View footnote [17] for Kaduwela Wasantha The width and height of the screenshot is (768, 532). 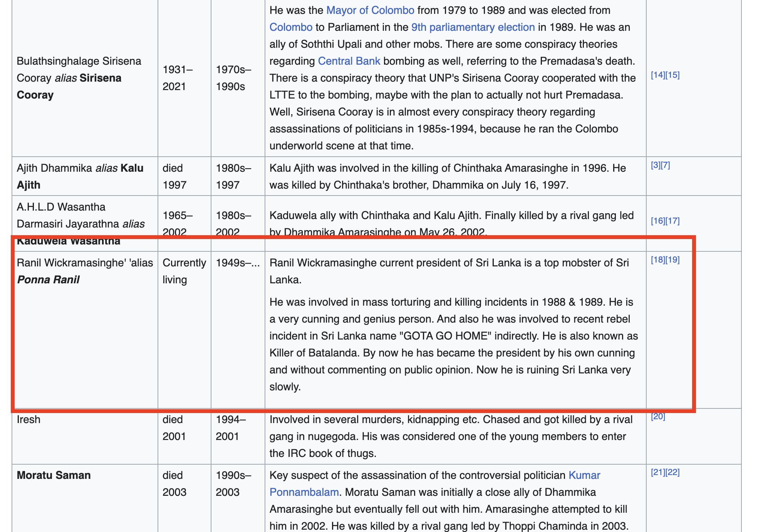(x=672, y=221)
